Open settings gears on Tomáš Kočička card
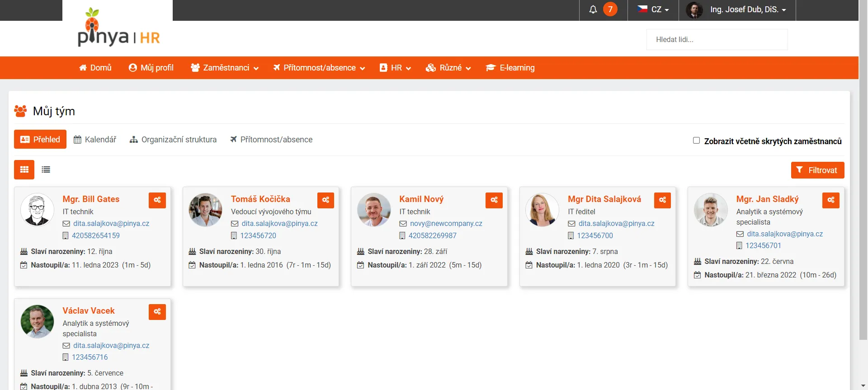The height and width of the screenshot is (390, 868). click(325, 200)
